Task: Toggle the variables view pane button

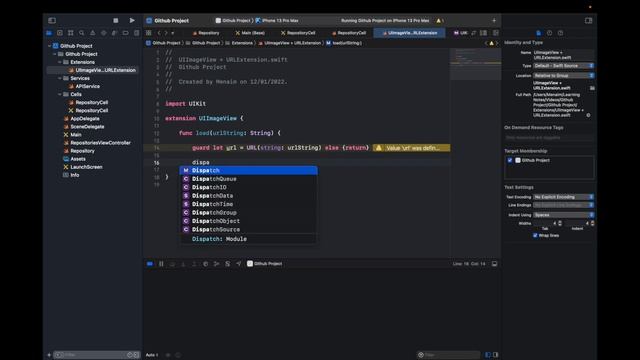Action: pyautogui.click(x=488, y=355)
